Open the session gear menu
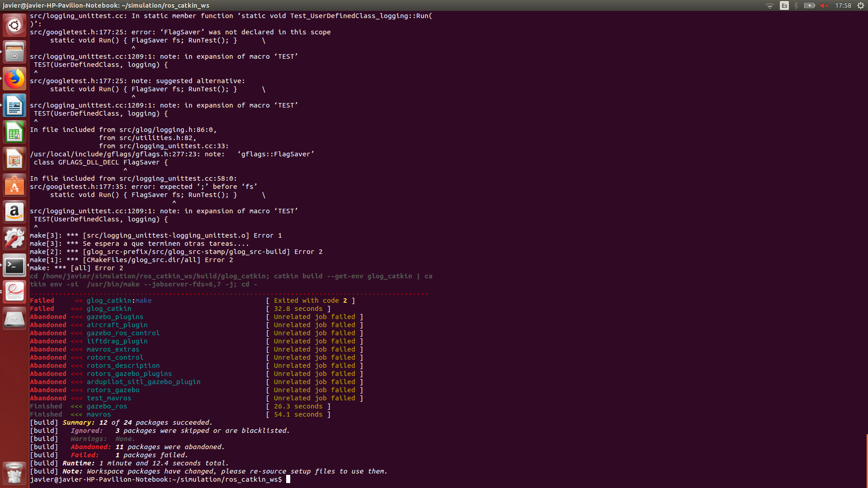Viewport: 868px width, 488px height. (x=860, y=6)
